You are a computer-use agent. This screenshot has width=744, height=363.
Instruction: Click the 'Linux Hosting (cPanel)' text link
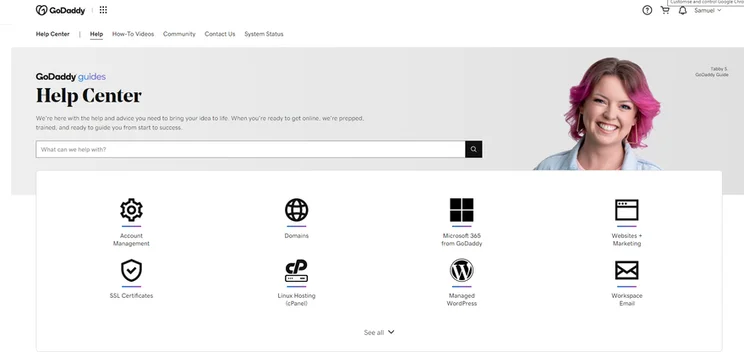coord(297,299)
